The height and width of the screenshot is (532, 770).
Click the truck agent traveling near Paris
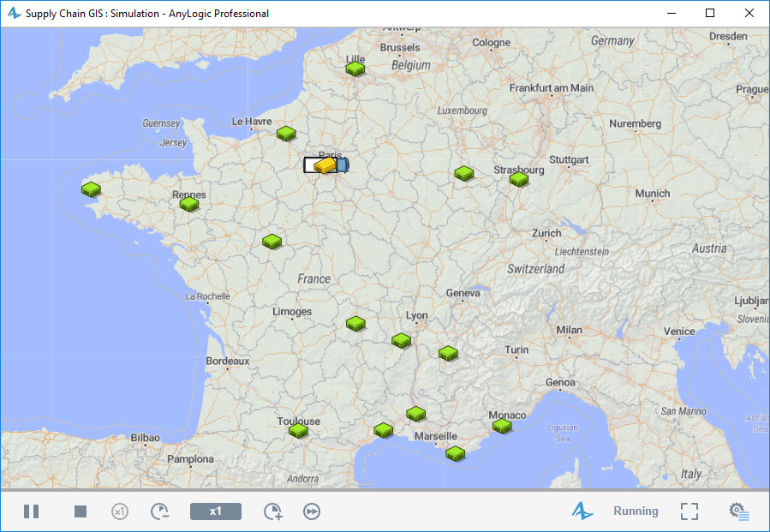point(342,164)
